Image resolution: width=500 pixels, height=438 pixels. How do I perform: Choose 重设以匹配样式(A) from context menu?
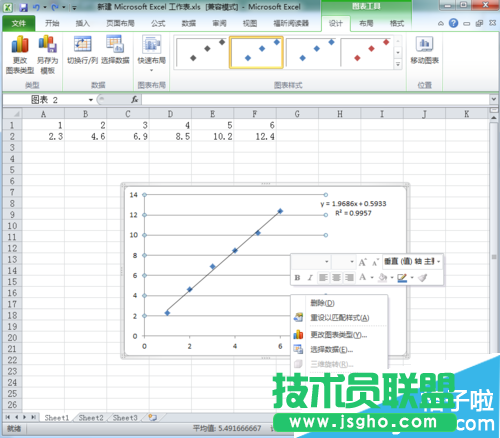tap(339, 318)
